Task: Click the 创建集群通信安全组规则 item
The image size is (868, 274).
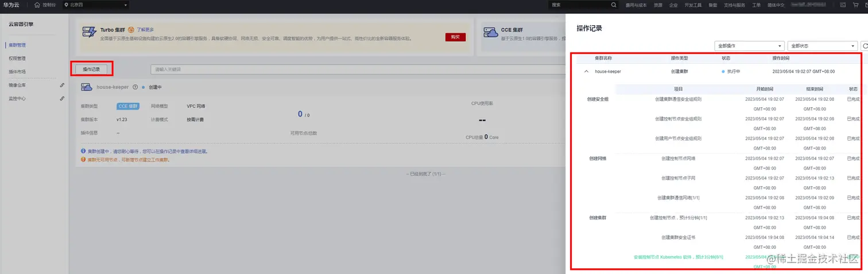Action: [678, 99]
